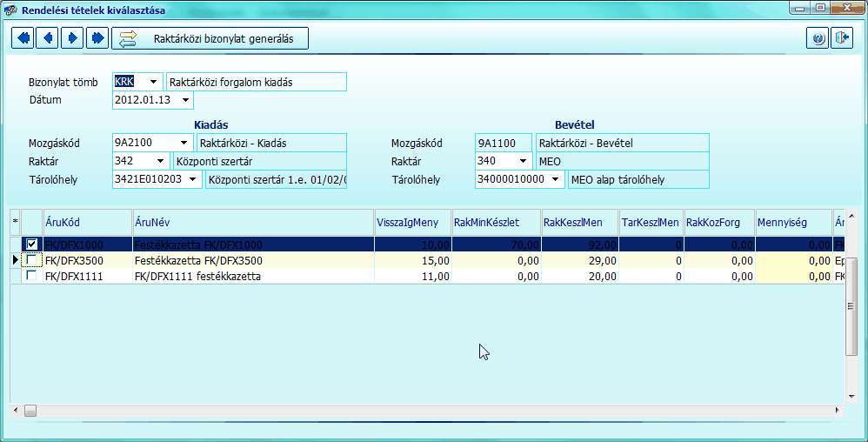Viewport: 868px width, 442px height.
Task: Go to next record arrow icon
Action: [x=72, y=38]
